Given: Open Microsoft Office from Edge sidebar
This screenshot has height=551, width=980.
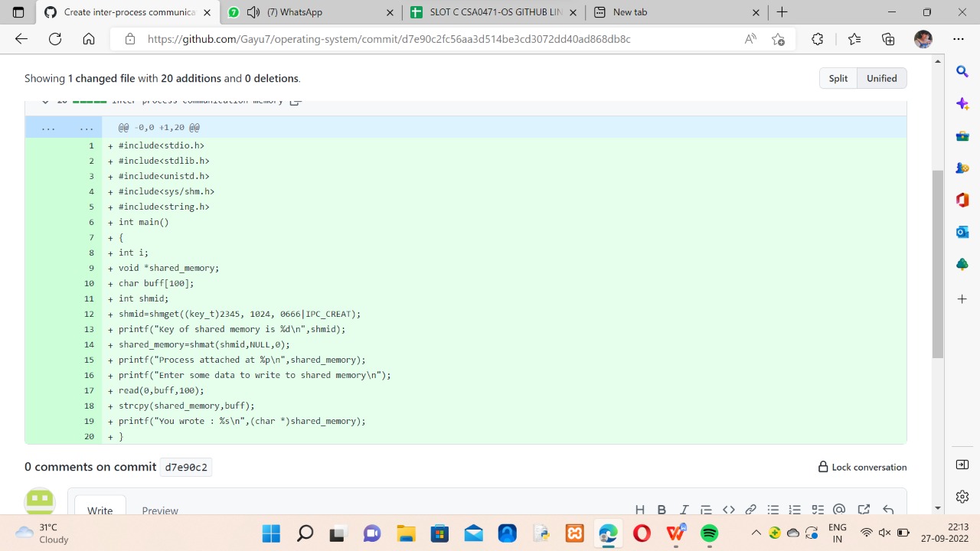Looking at the screenshot, I should (x=962, y=200).
